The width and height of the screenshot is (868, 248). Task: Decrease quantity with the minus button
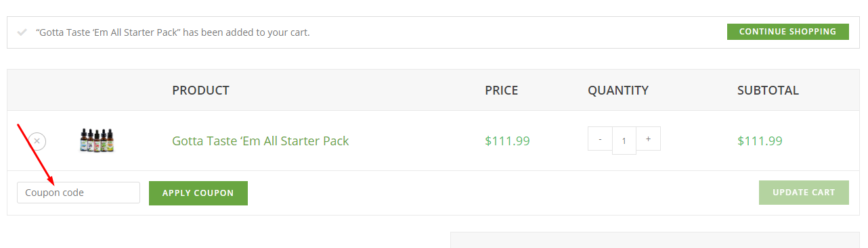click(x=600, y=139)
